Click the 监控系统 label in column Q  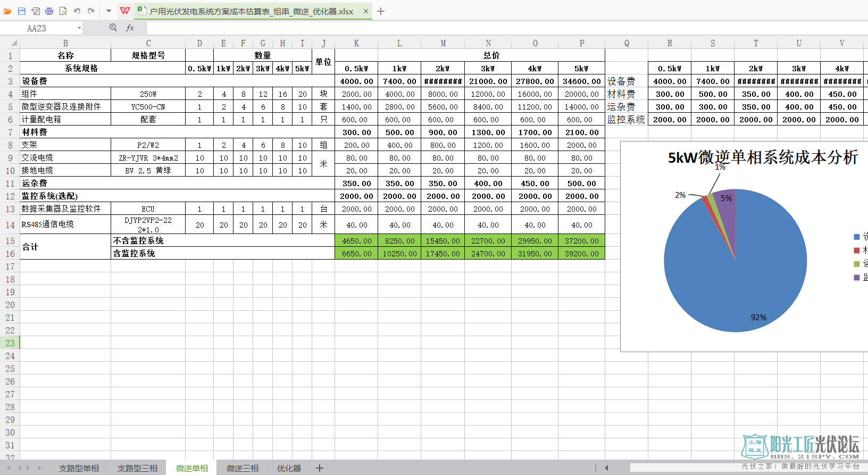[x=626, y=120]
